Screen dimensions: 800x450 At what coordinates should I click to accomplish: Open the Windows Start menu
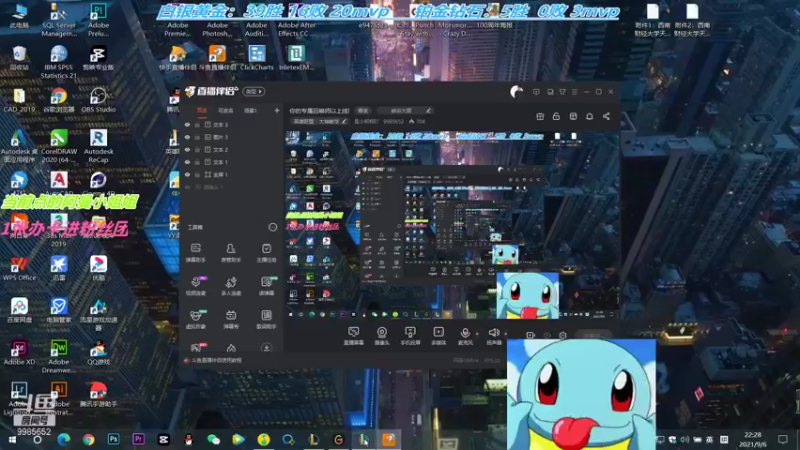[x=12, y=440]
